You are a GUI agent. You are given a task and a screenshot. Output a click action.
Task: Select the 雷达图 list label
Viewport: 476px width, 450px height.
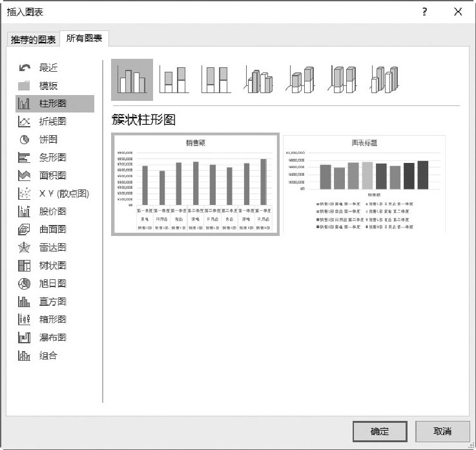pos(52,248)
